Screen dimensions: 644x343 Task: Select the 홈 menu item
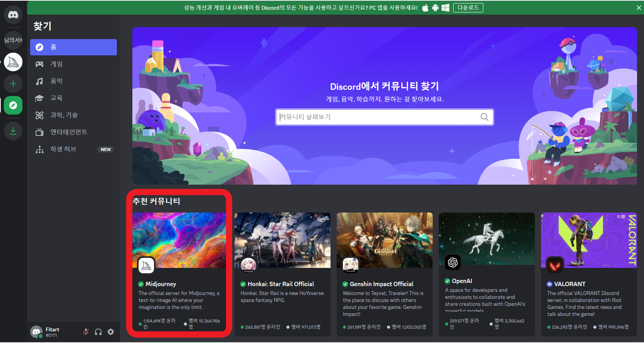74,47
